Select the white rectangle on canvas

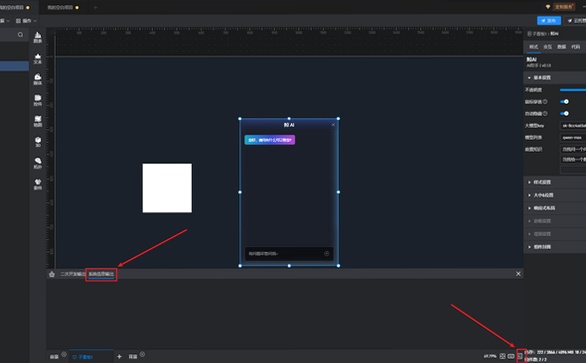[167, 188]
